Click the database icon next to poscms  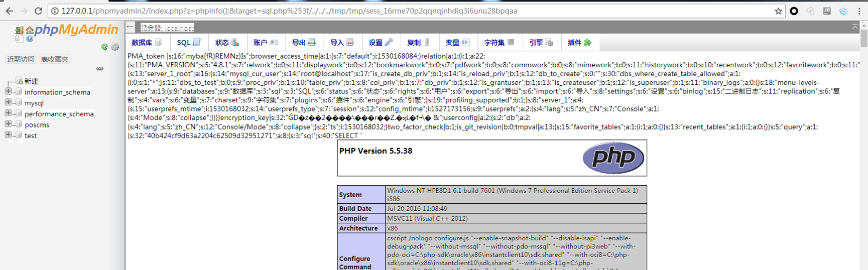[18, 124]
